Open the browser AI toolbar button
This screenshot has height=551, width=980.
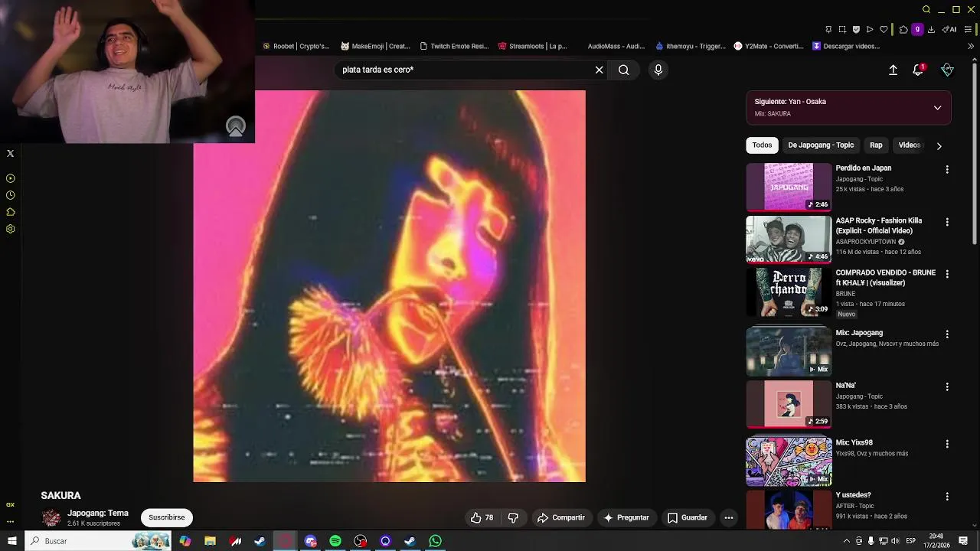click(x=949, y=30)
